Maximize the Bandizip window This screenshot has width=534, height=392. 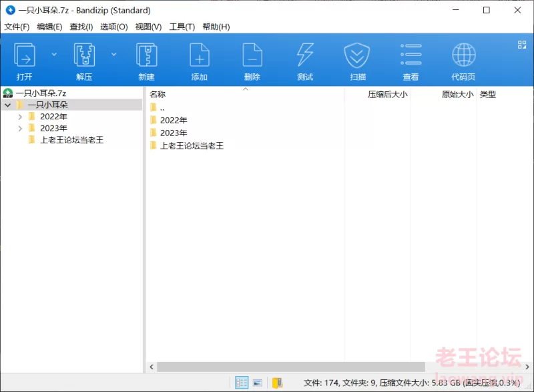(x=487, y=10)
